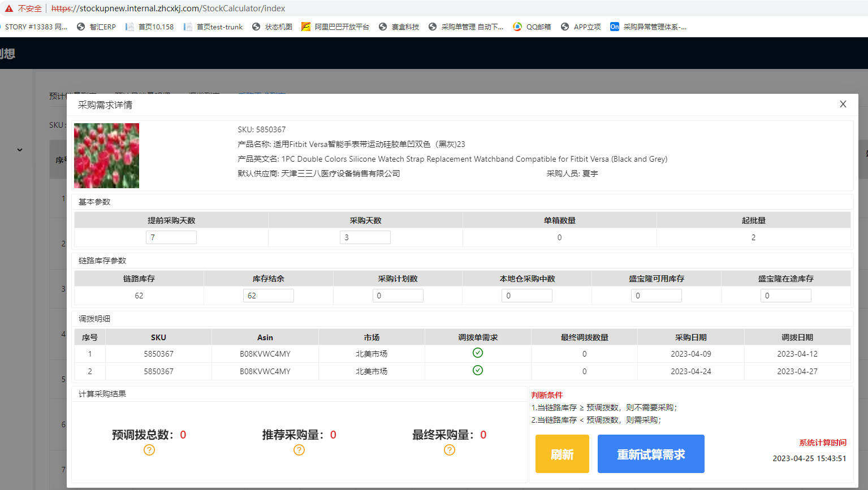Click the 'SKU: 5850367' text in header
The width and height of the screenshot is (868, 490).
point(262,129)
